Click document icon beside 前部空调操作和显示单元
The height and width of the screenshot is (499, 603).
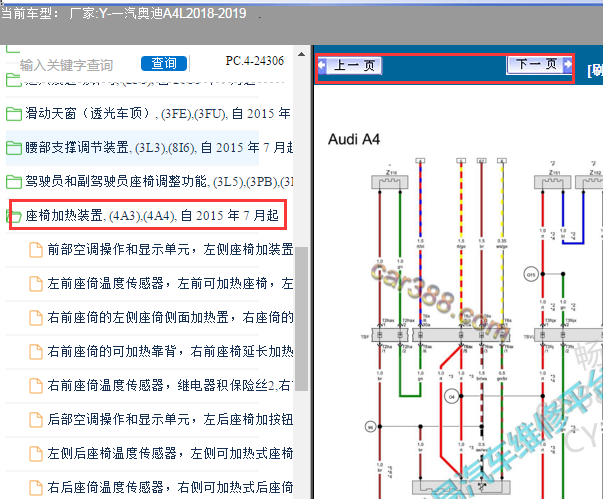point(36,250)
